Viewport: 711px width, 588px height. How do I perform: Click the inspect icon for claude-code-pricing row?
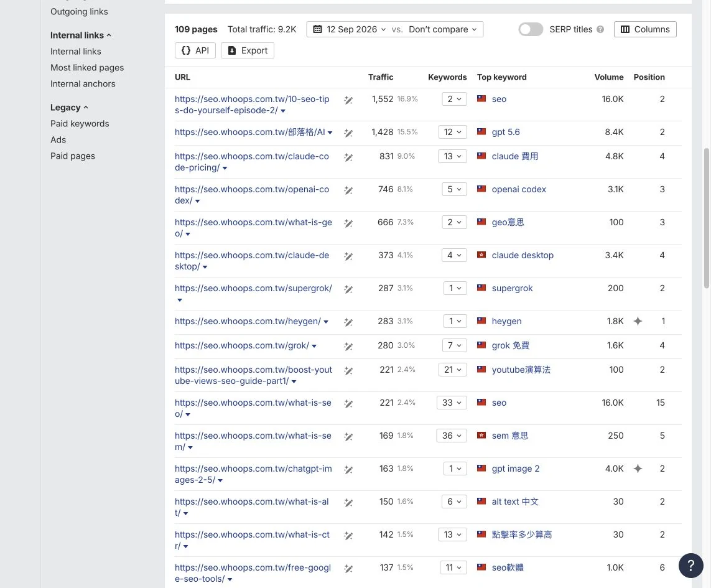point(348,157)
